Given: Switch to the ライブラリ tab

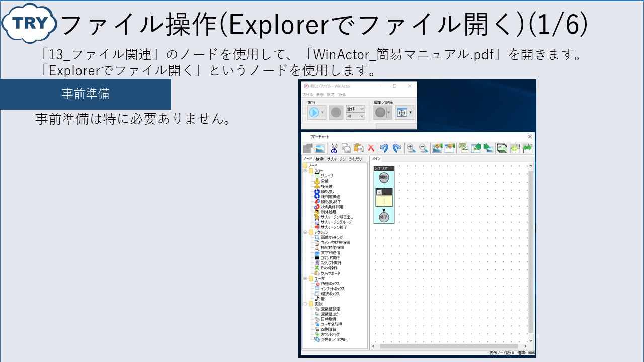Looking at the screenshot, I should [x=355, y=159].
